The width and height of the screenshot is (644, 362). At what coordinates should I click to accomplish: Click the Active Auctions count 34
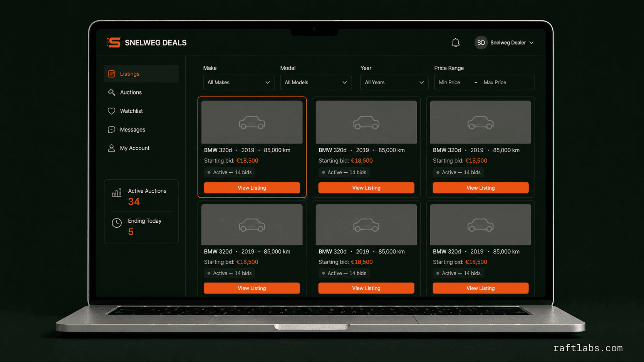pos(134,202)
